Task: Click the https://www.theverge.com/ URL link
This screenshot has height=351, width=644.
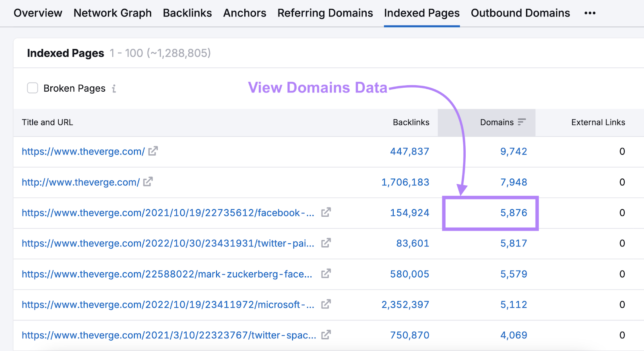Action: (x=83, y=152)
